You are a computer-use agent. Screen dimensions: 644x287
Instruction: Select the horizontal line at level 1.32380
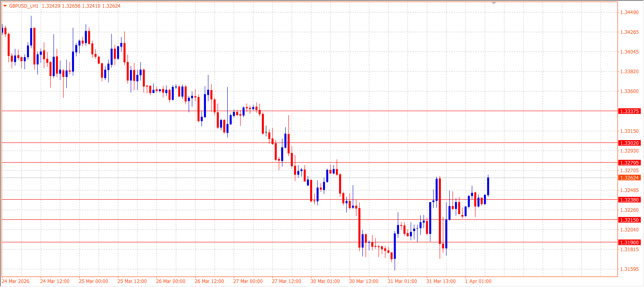[x=310, y=200]
